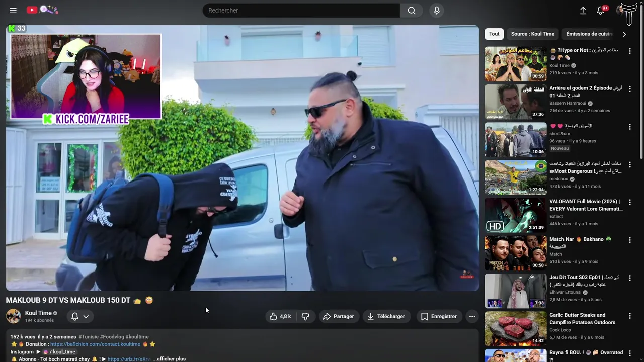This screenshot has width=644, height=362.
Task: Open Koul Time channel name link
Action: [38, 313]
